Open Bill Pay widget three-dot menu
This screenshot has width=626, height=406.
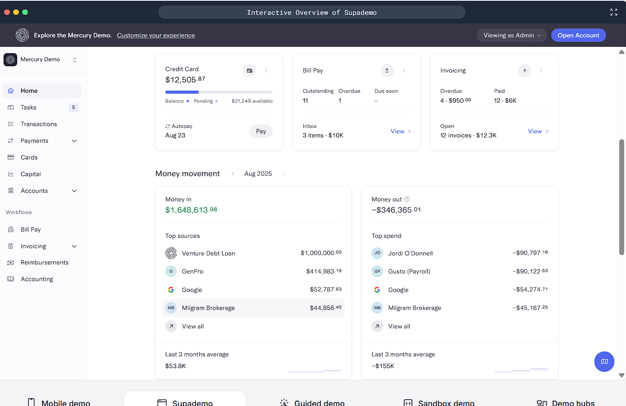tap(404, 70)
